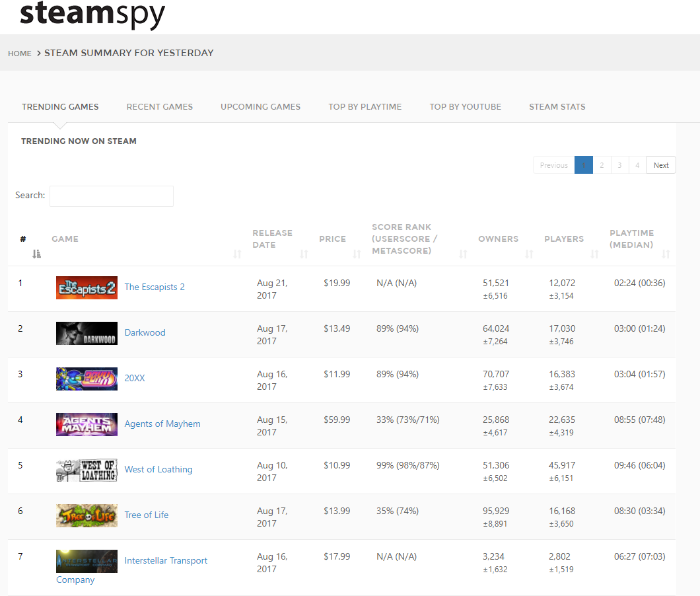Screen dimensions: 700x596
Task: Switch to Trending Games tab
Action: (60, 107)
